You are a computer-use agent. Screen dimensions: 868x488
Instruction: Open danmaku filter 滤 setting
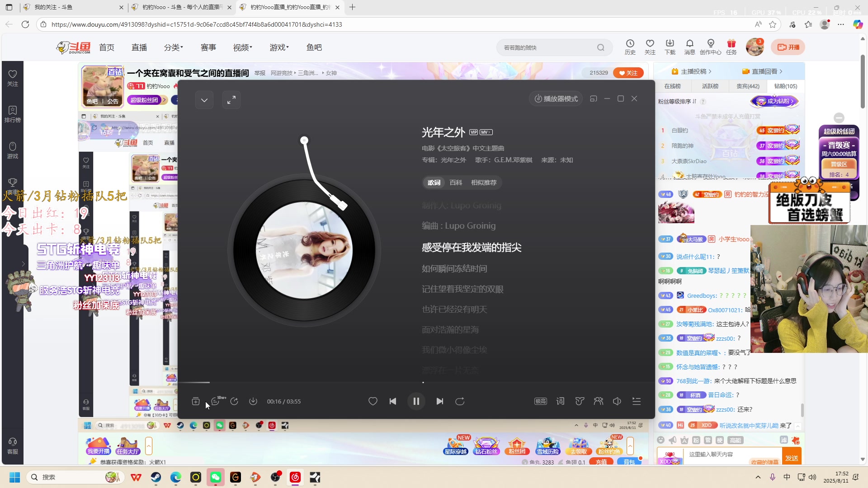tap(783, 440)
